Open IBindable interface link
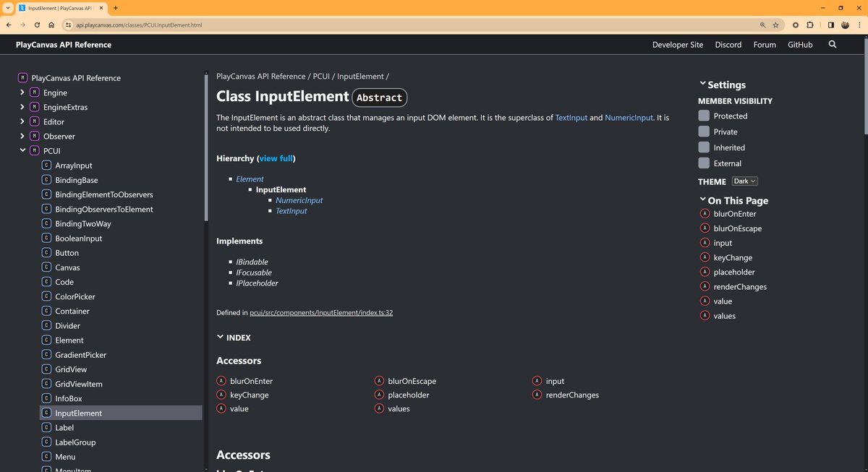Image resolution: width=868 pixels, height=472 pixels. pos(252,262)
